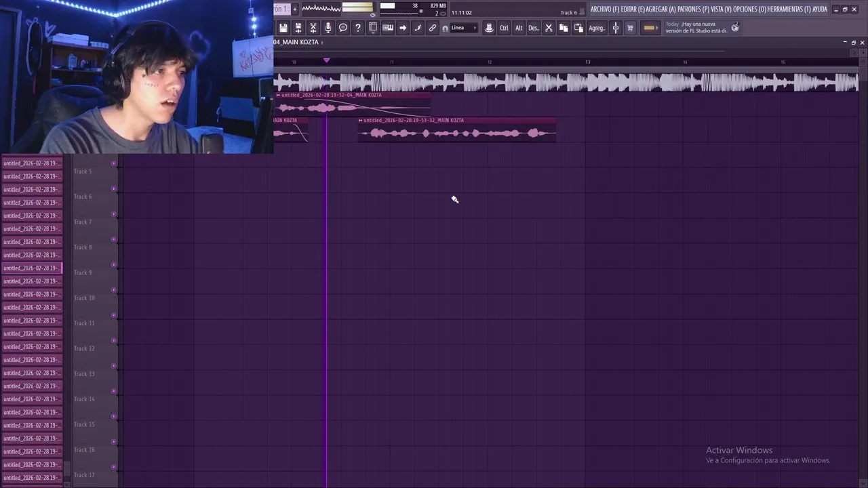Screen dimensions: 868x488
Task: Click the 11:11:02 time display
Action: click(462, 13)
